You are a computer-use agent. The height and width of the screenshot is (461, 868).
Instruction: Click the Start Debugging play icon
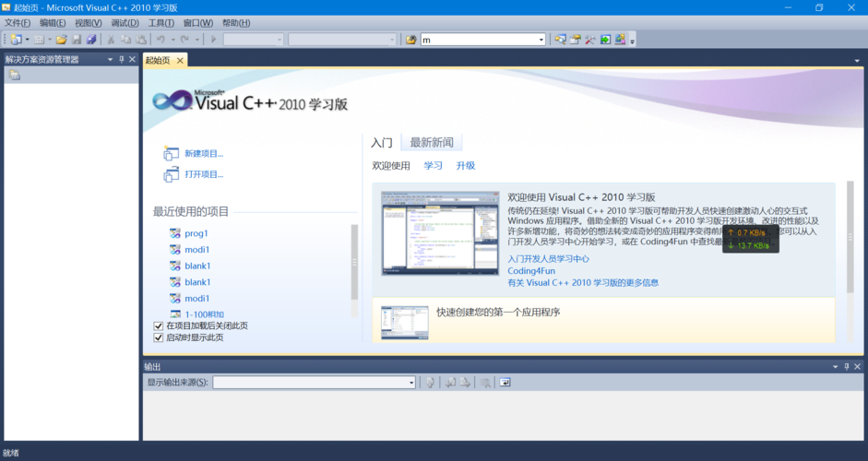point(213,40)
